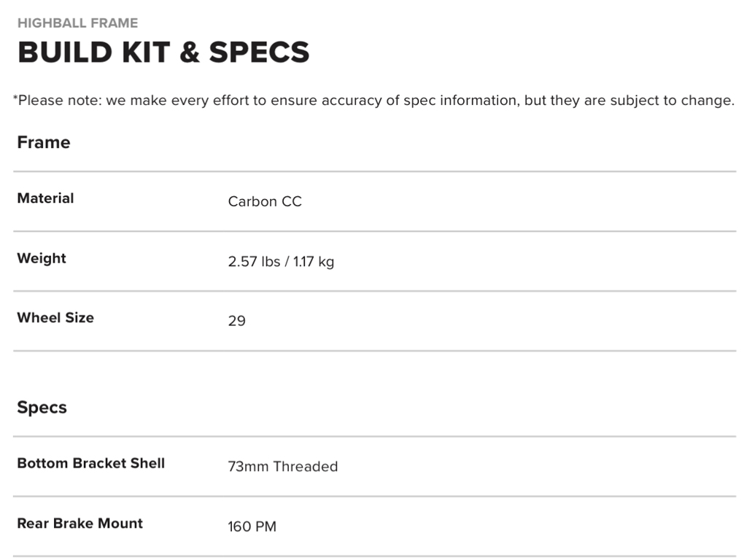Click the word 'effort' in the disclaimer
The width and height of the screenshot is (747, 560).
[x=227, y=101]
